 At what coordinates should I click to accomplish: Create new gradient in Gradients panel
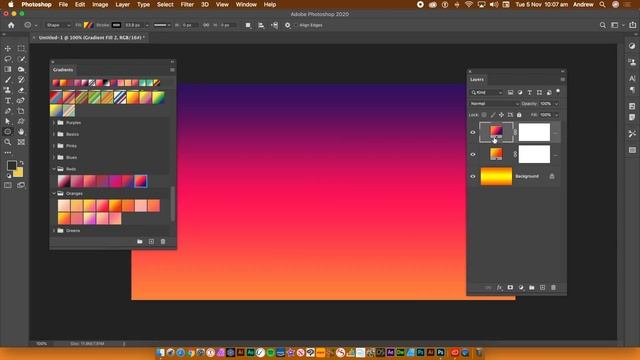pyautogui.click(x=151, y=242)
